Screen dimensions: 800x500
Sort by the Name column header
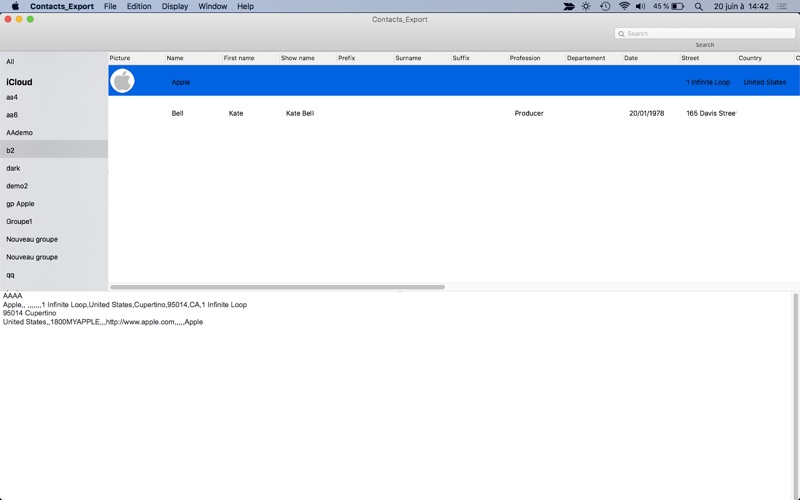tap(193, 58)
